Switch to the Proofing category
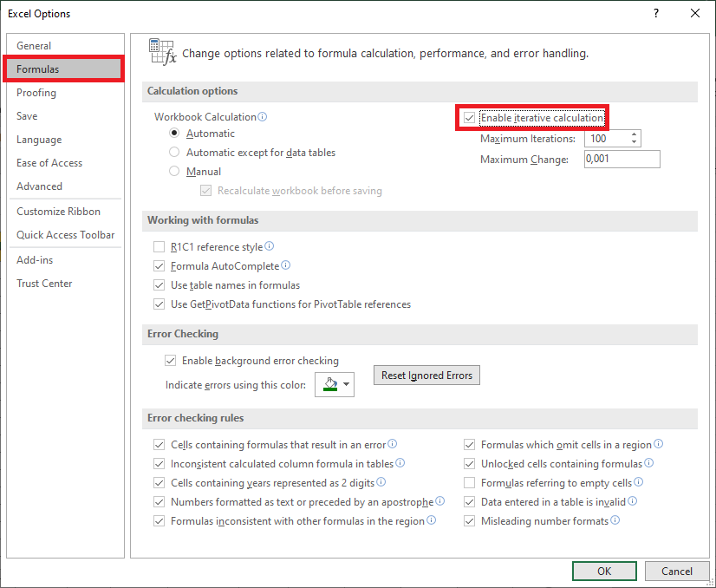 click(x=36, y=93)
